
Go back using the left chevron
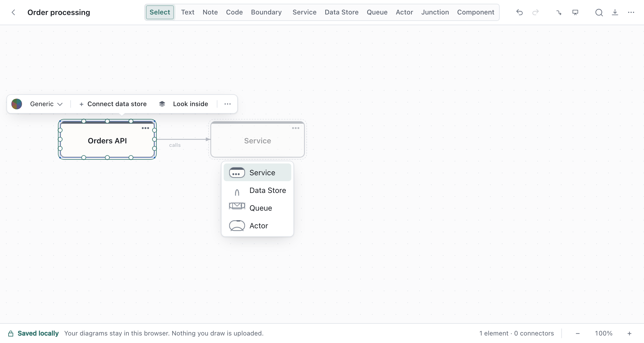(13, 12)
